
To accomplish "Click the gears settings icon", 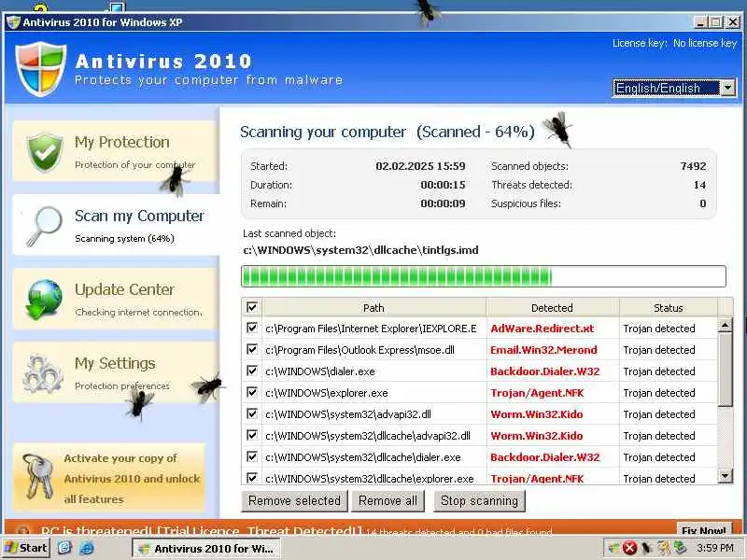I will (43, 374).
